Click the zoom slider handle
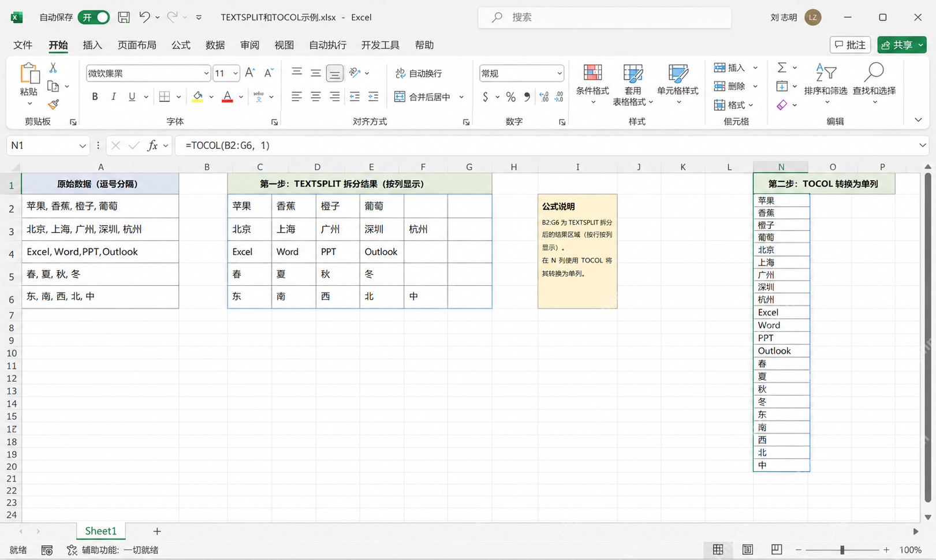The width and height of the screenshot is (936, 560). pyautogui.click(x=842, y=550)
